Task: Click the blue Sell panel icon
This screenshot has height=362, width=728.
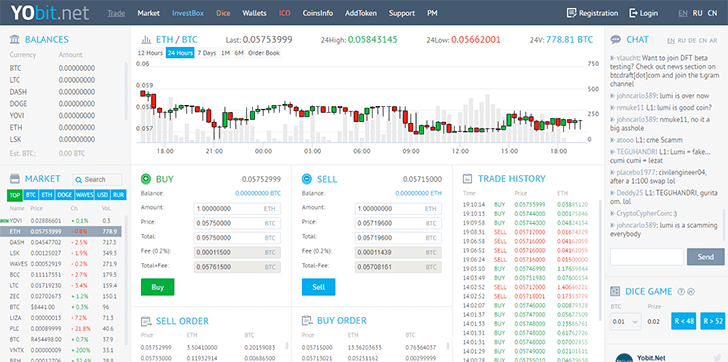Action: click(306, 179)
